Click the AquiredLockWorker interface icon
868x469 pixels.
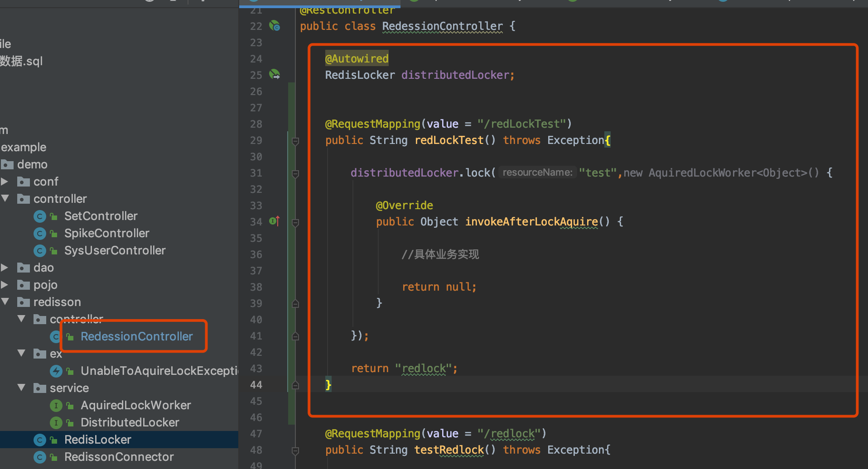56,406
